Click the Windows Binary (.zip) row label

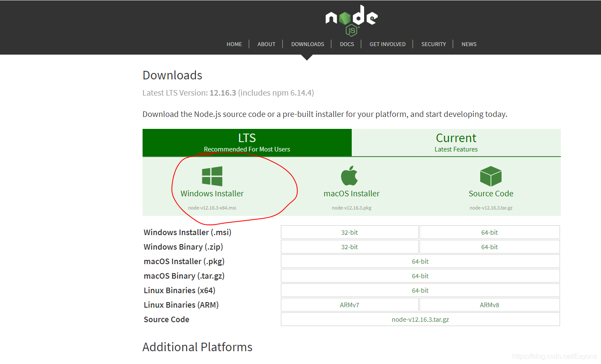(184, 247)
